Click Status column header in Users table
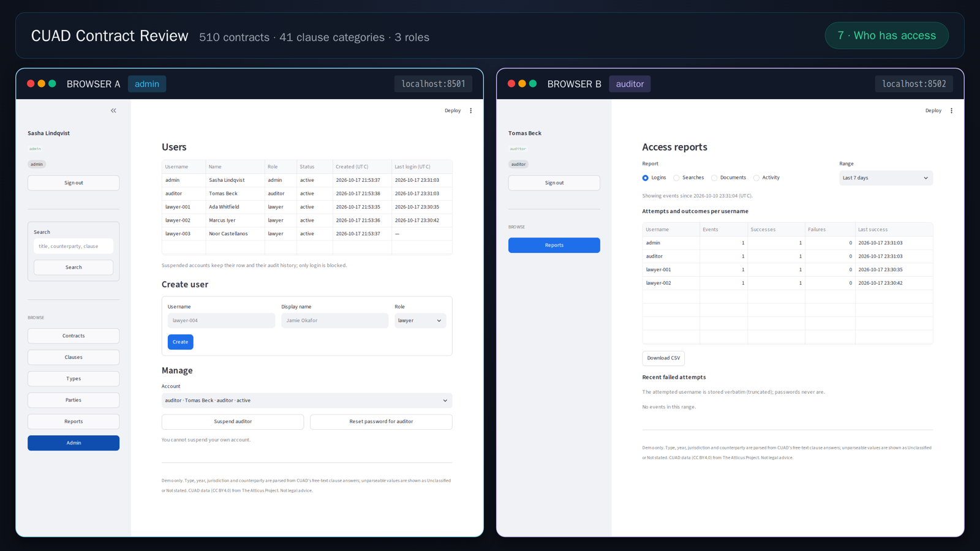The height and width of the screenshot is (551, 980). coord(315,167)
